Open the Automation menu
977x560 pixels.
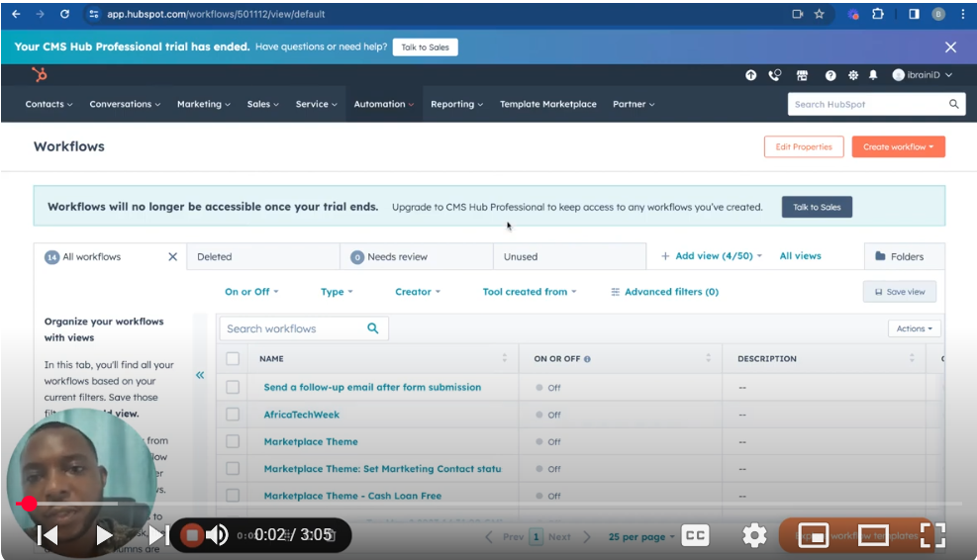[x=384, y=104]
